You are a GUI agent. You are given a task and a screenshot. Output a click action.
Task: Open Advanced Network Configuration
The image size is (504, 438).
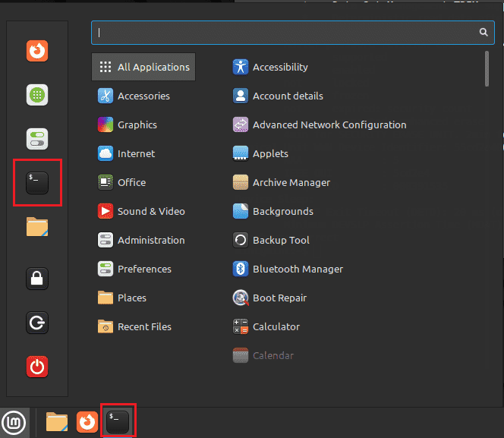tap(320, 124)
